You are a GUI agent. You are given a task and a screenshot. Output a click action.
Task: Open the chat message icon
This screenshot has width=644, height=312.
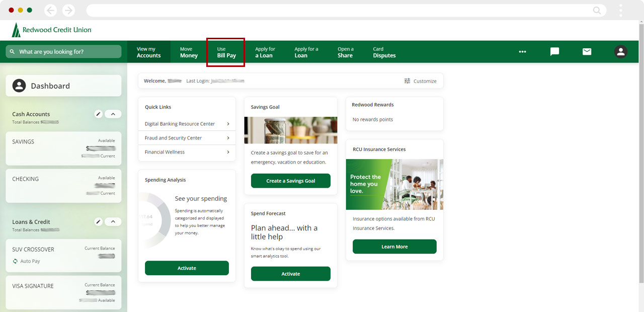(x=554, y=52)
